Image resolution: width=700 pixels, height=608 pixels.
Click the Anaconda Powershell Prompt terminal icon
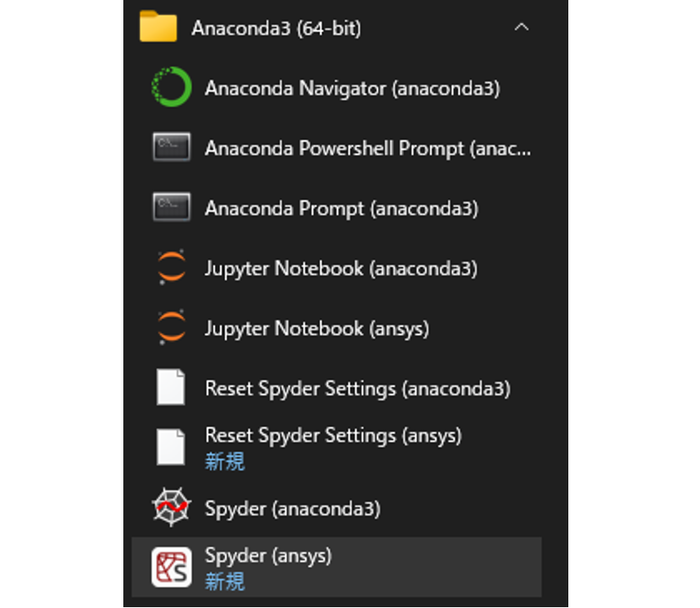point(171,148)
